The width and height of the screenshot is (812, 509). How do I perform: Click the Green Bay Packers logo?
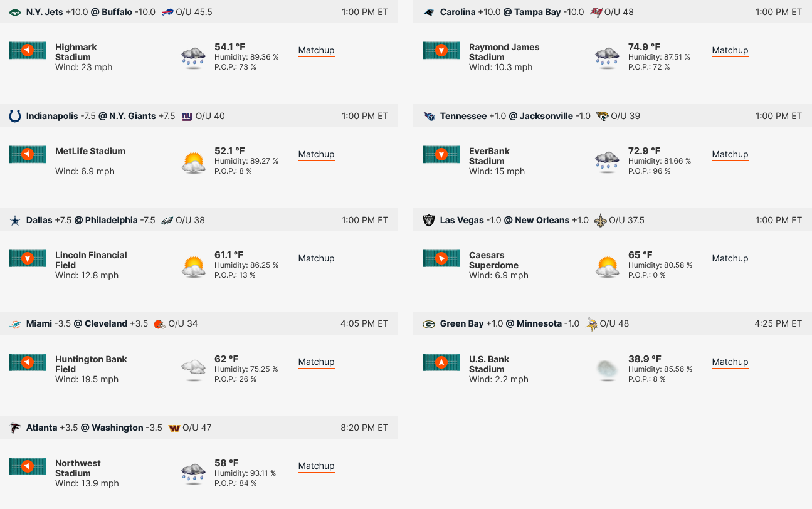(429, 324)
